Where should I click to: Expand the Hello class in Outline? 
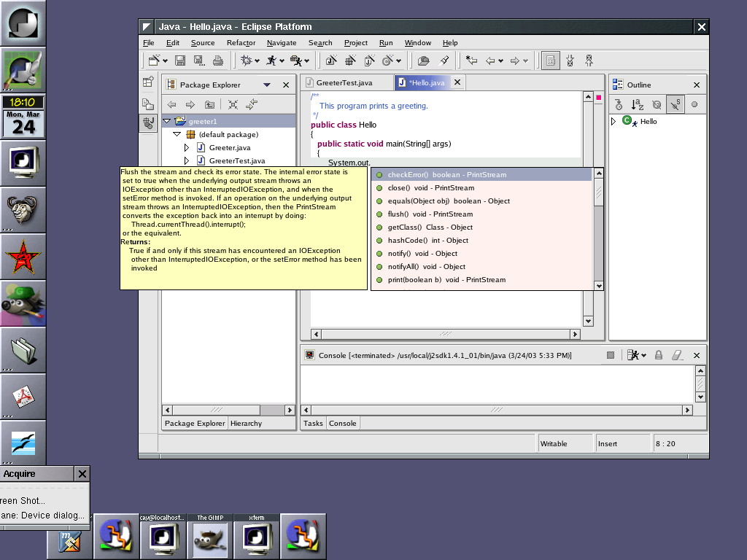[x=614, y=122]
